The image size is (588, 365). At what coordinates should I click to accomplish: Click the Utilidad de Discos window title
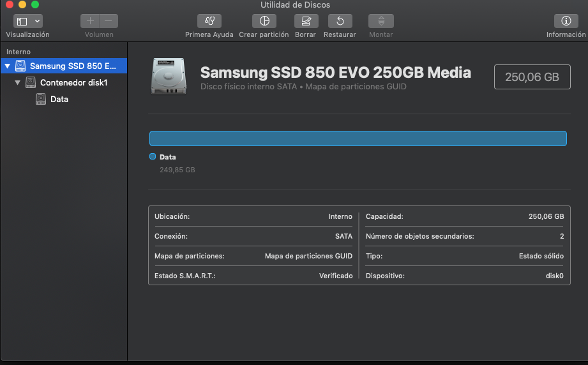click(x=295, y=5)
